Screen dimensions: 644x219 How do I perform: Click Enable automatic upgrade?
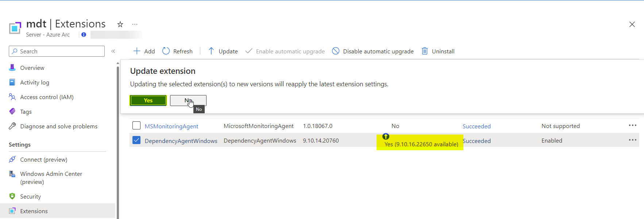click(285, 51)
